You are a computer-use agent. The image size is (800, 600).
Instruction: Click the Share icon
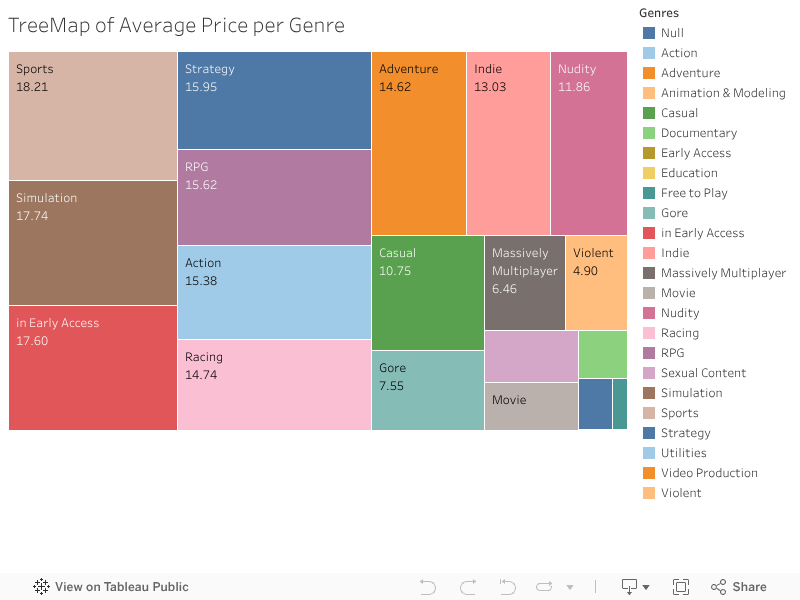718,587
